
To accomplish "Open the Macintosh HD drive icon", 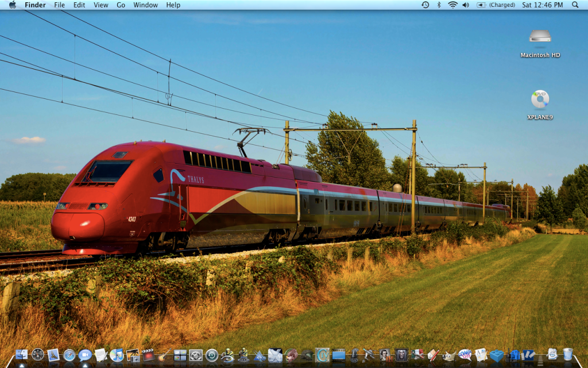I will click(x=540, y=37).
